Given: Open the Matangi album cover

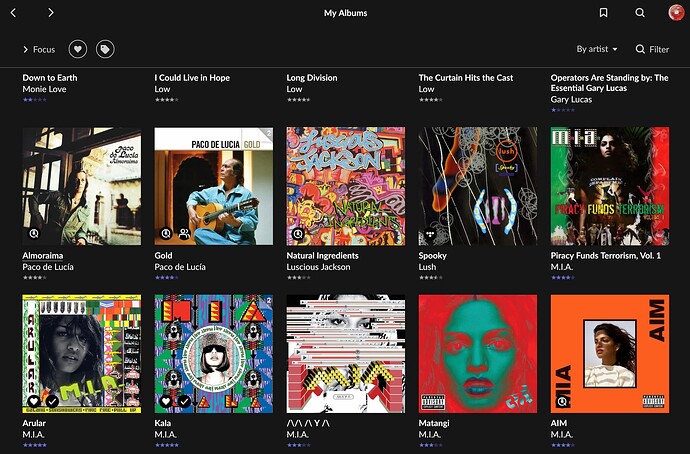Looking at the screenshot, I should [477, 354].
